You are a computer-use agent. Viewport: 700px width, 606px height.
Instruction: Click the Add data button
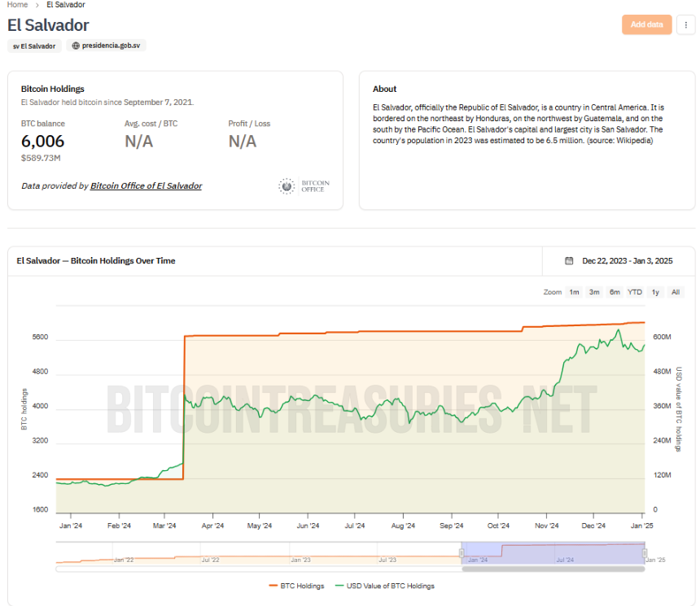click(x=646, y=25)
